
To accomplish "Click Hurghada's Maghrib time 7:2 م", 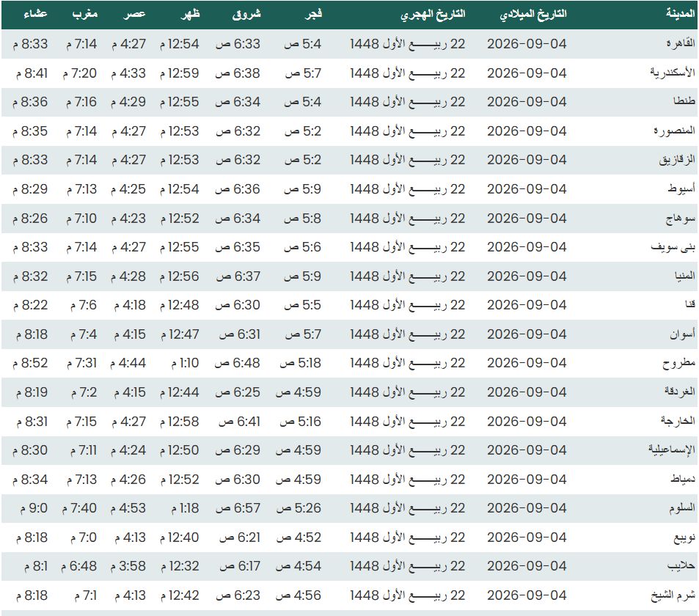I will [x=84, y=392].
